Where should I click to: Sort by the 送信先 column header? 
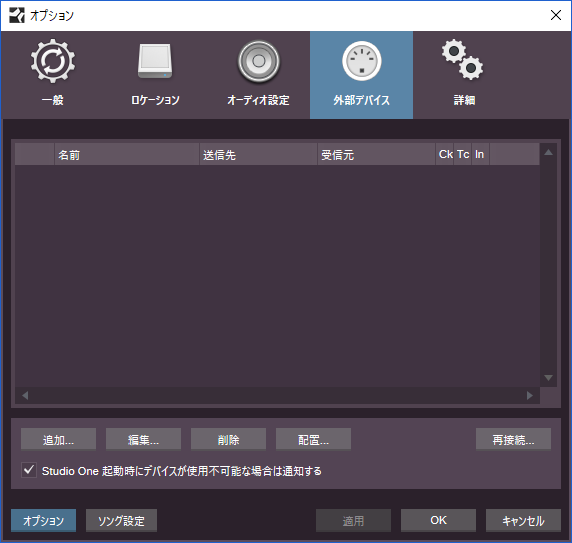tap(258, 154)
